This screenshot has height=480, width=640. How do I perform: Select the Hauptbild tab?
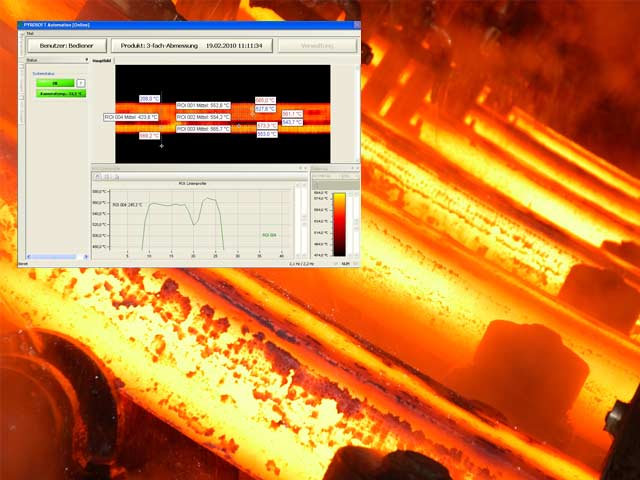[x=103, y=61]
